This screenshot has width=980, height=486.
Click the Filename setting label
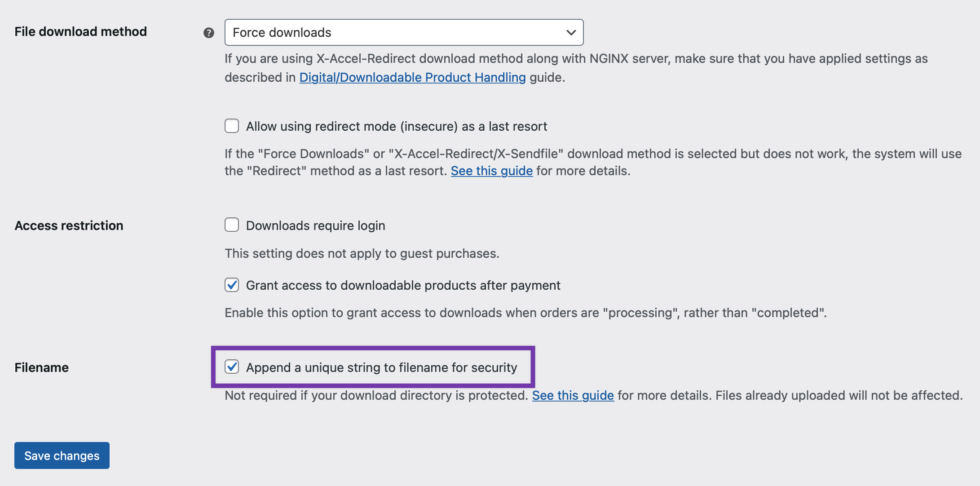click(41, 367)
